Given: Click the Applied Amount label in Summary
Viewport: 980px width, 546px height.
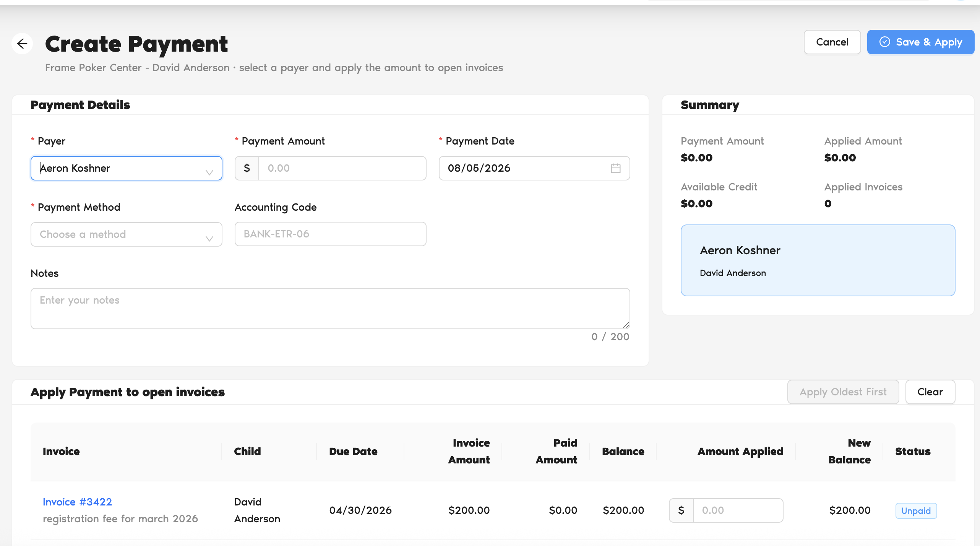Looking at the screenshot, I should (x=863, y=141).
